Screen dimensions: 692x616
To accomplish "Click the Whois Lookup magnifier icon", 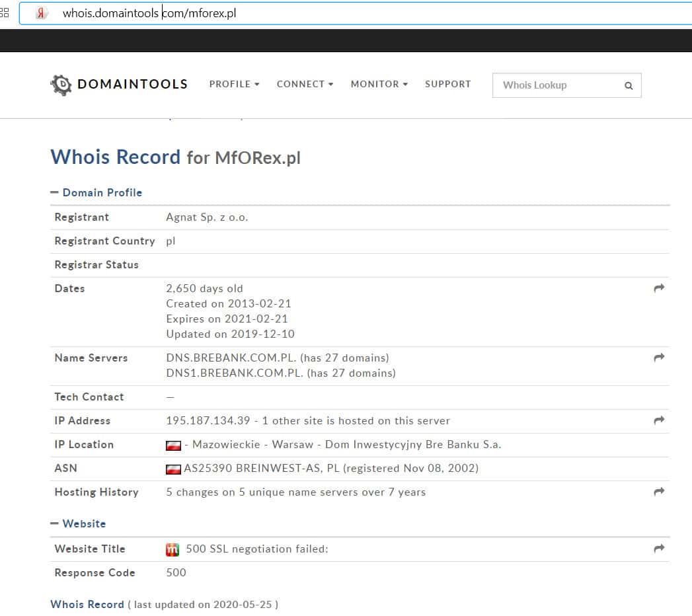I will [x=628, y=85].
